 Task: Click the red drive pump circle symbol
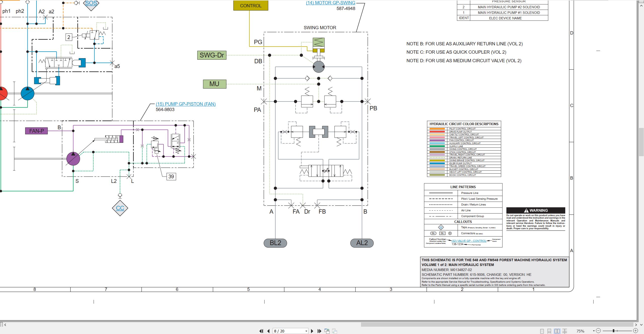click(x=3, y=93)
